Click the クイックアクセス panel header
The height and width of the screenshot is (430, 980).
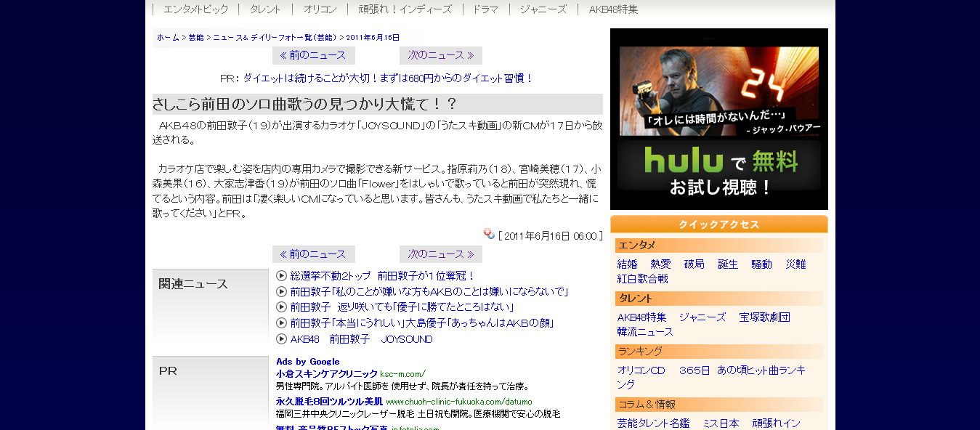coord(719,224)
